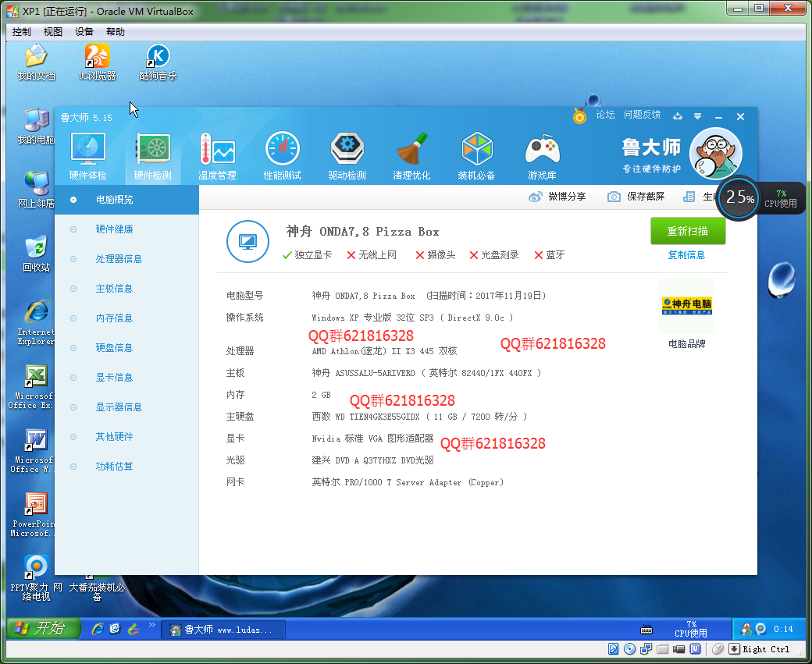Click the 鲁大师 cartoon avatar

[716, 154]
